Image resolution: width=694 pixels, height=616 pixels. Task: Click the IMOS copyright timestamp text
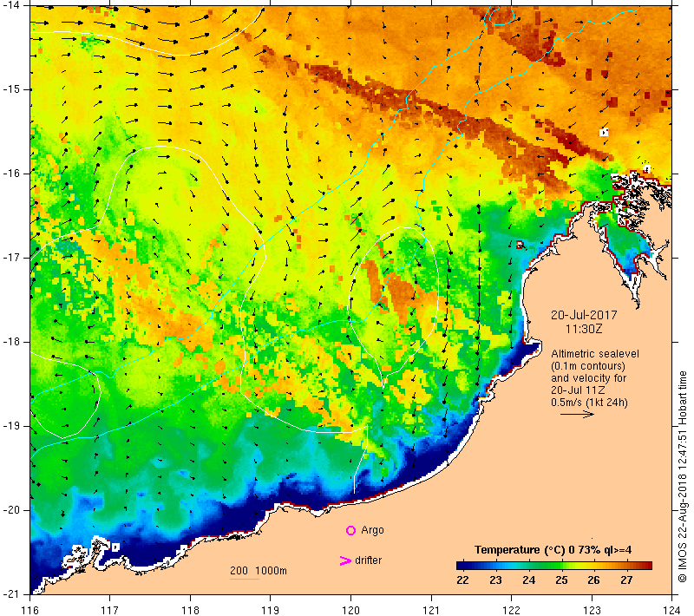pos(682,477)
